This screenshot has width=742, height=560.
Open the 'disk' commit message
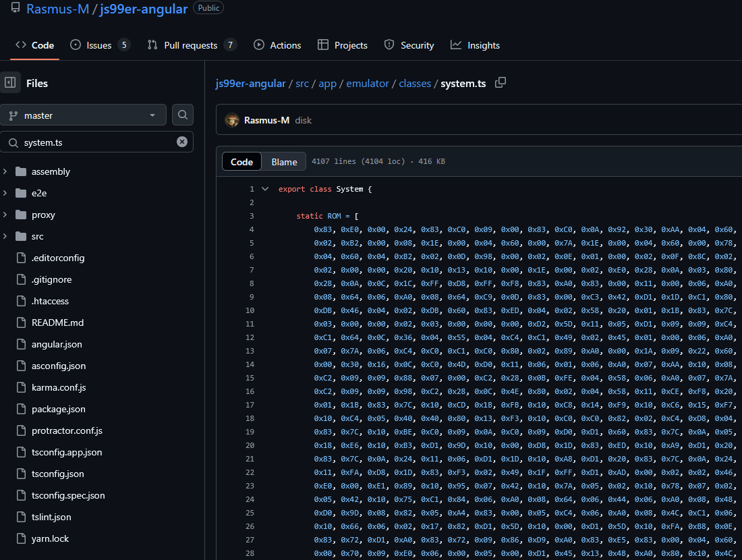coord(304,120)
